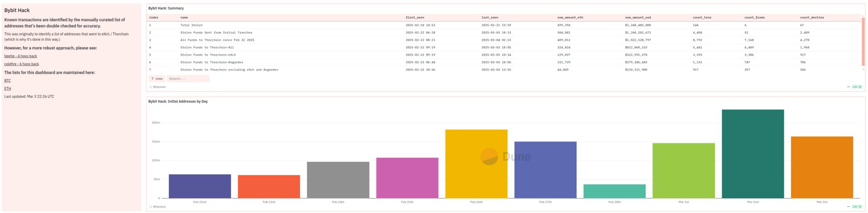Click the '$1,022,528,797' USD value

(638, 40)
